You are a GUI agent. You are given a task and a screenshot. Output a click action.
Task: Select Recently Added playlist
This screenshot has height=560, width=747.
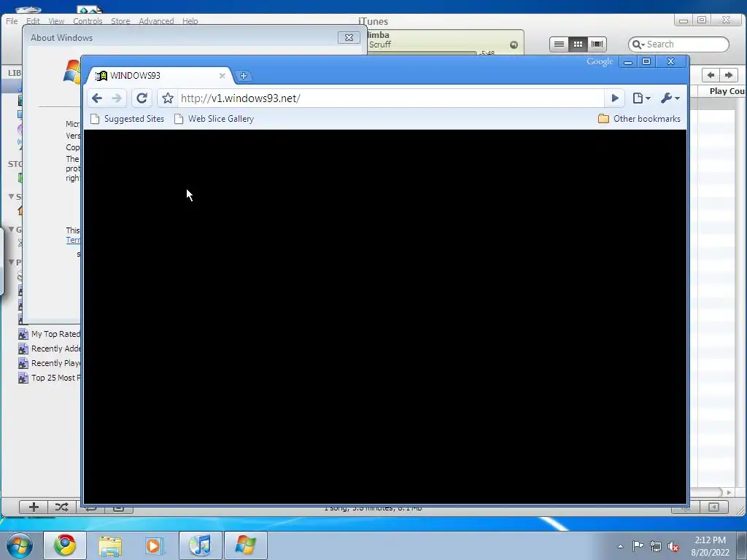click(50, 349)
